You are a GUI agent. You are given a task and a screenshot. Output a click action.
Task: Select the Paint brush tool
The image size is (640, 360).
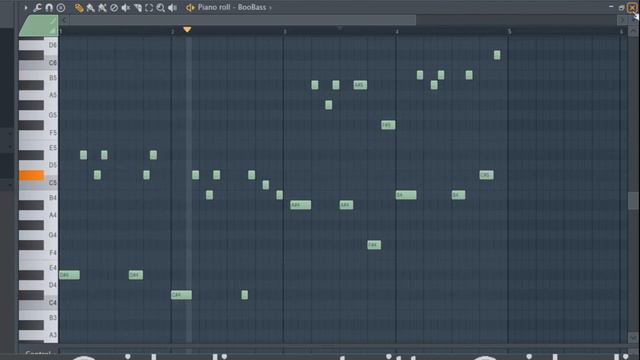tap(91, 7)
